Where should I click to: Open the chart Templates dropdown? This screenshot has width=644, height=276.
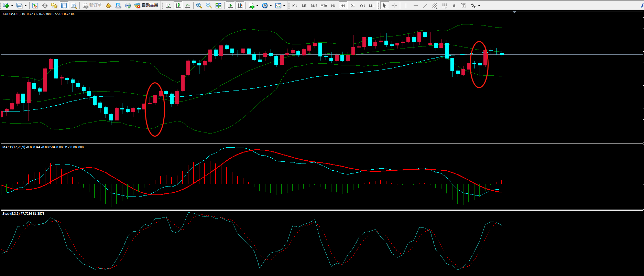click(284, 6)
